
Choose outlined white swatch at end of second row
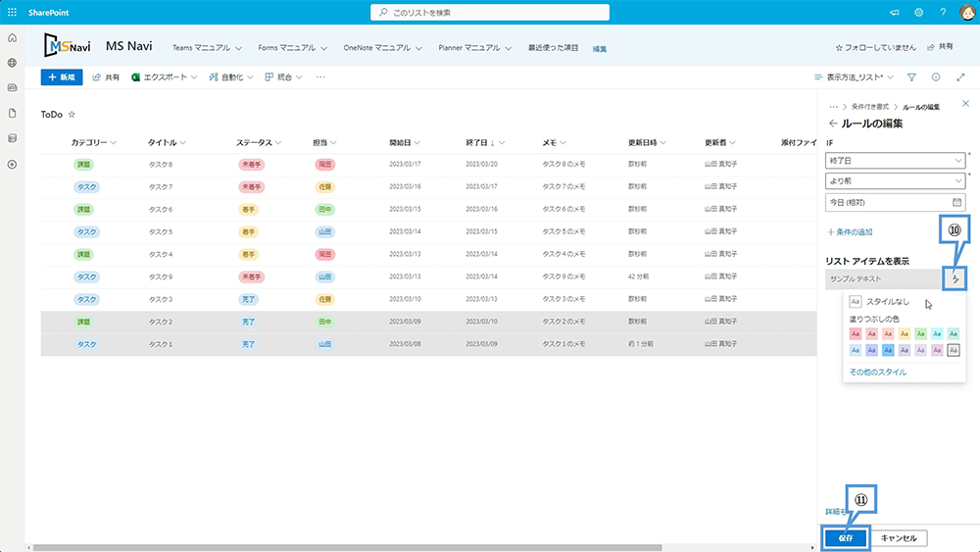coord(953,351)
